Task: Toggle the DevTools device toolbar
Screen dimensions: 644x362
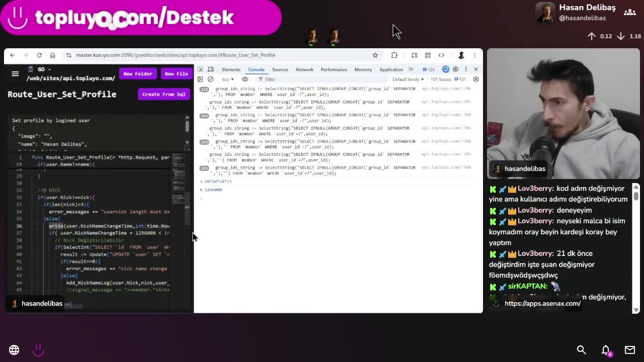Action: point(211,69)
